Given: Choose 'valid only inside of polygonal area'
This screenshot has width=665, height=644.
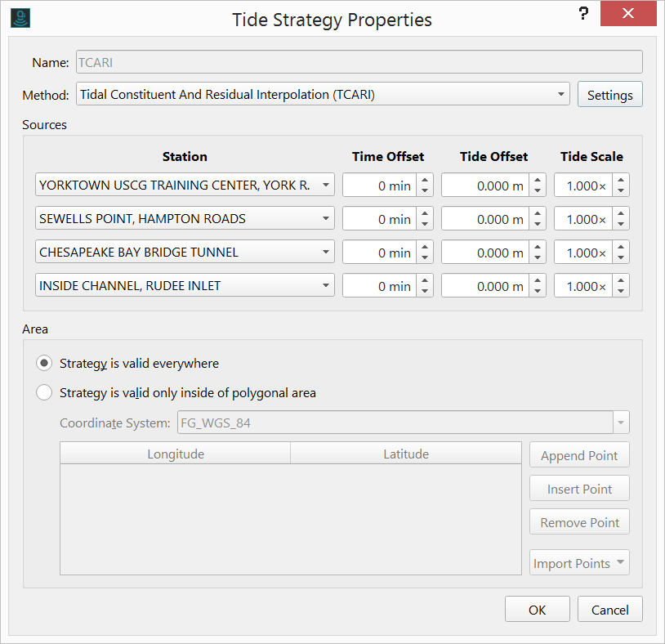Looking at the screenshot, I should [x=44, y=393].
